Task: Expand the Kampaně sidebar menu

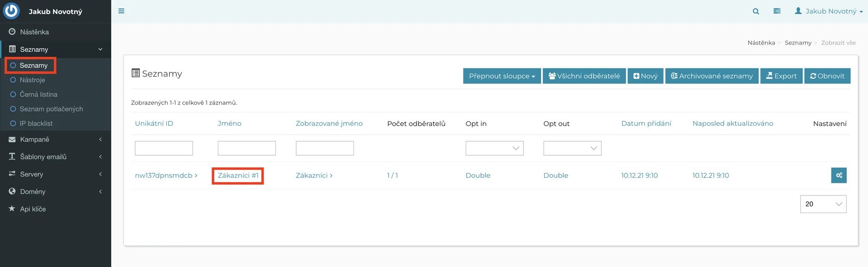Action: tap(34, 139)
